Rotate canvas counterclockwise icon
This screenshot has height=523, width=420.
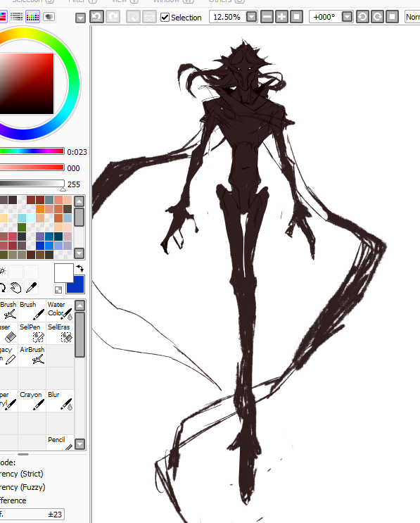[x=362, y=17]
